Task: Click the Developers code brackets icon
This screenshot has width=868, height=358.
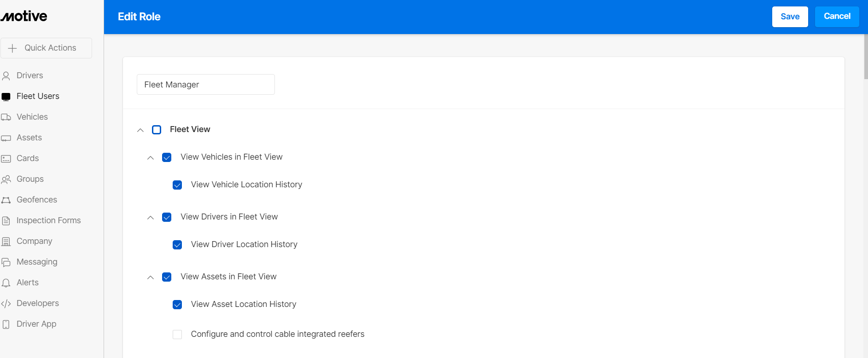Action: (x=6, y=304)
